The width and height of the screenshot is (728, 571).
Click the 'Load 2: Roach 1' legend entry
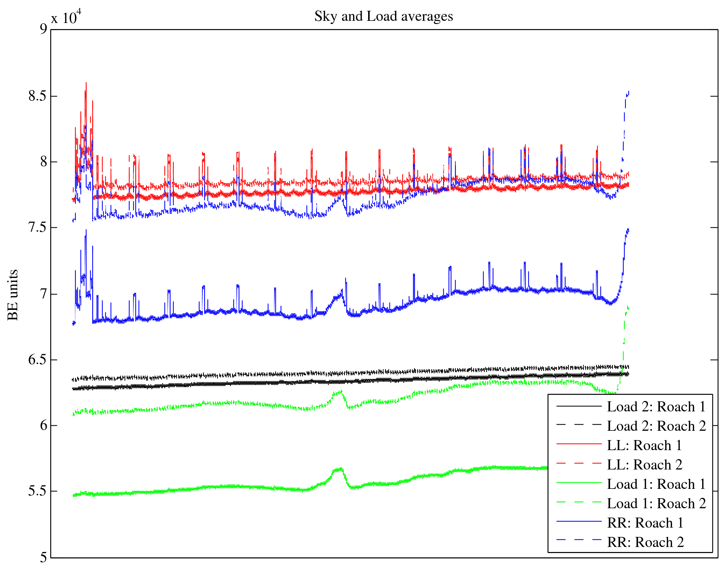656,407
